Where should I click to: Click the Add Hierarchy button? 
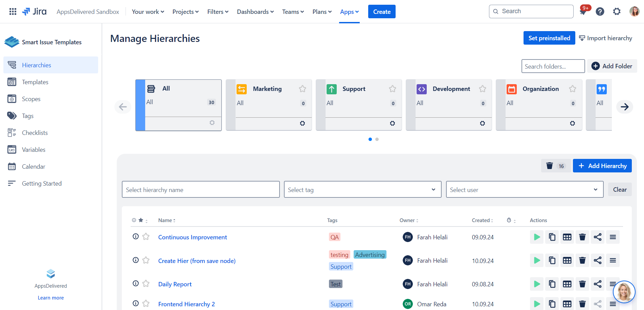[602, 166]
